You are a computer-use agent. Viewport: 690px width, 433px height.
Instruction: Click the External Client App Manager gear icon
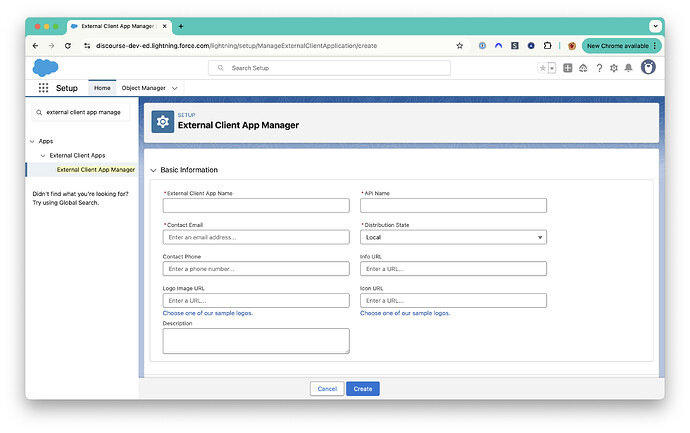coord(163,122)
